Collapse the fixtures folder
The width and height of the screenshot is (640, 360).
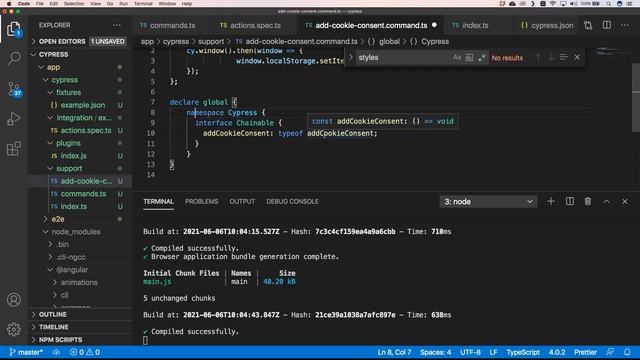click(80, 92)
